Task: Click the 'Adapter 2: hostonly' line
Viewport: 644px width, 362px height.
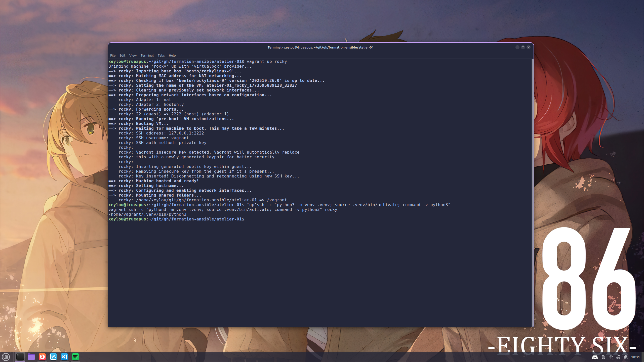Action: pyautogui.click(x=151, y=105)
